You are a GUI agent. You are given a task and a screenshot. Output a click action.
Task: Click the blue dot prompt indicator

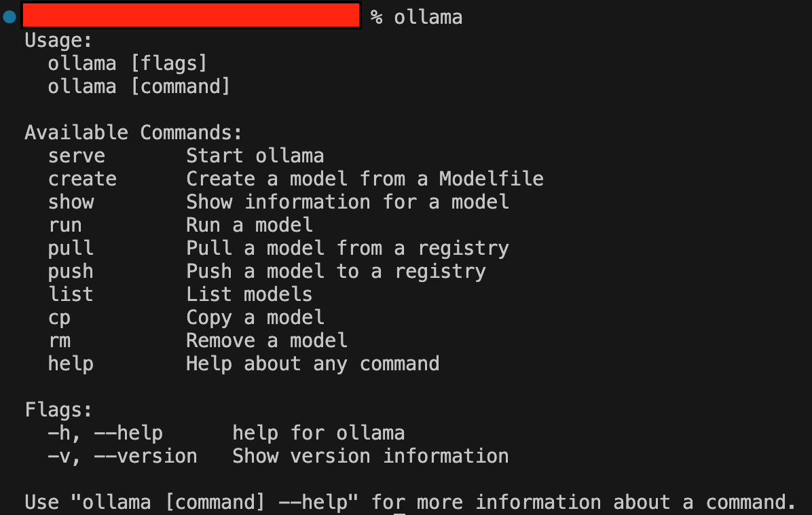[x=10, y=16]
